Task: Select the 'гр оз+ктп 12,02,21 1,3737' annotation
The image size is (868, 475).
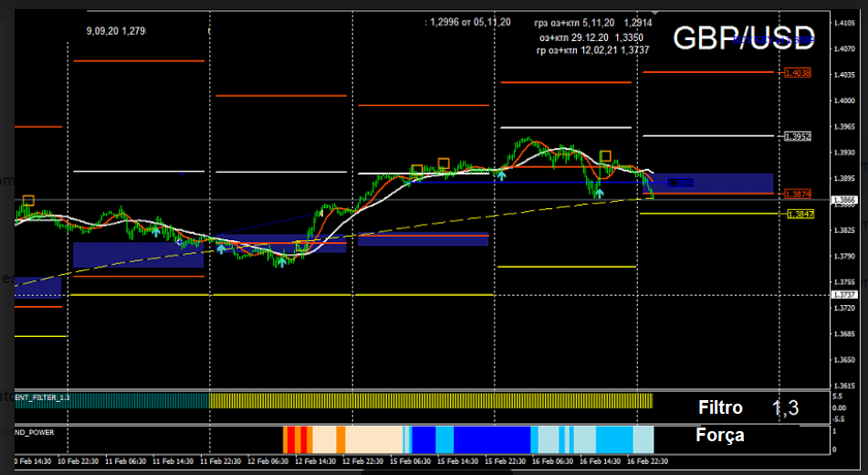Action: (x=592, y=51)
